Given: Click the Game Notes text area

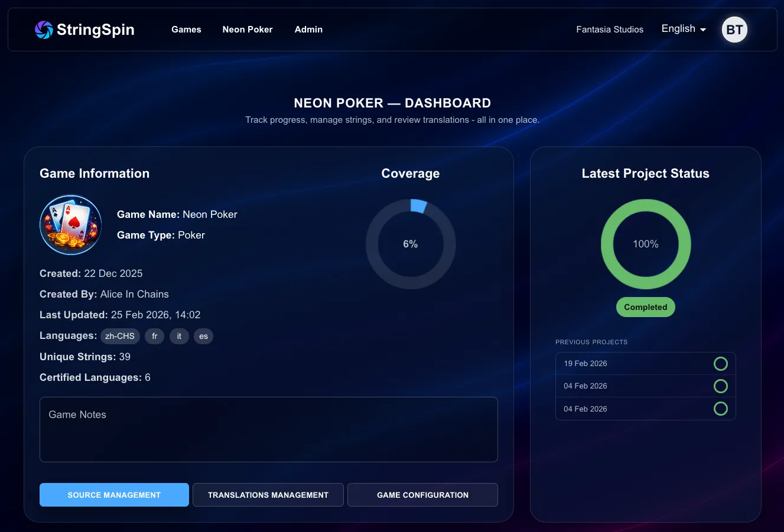Looking at the screenshot, I should click(x=269, y=429).
